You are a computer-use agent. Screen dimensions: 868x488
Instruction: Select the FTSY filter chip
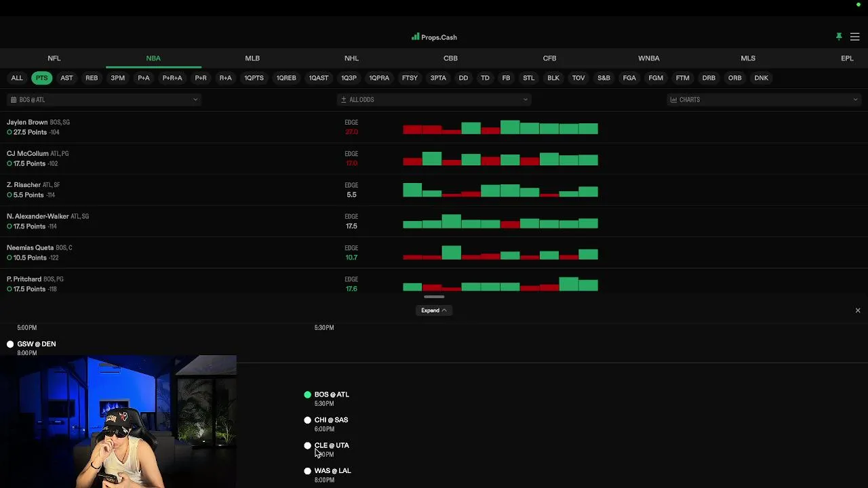(x=410, y=78)
